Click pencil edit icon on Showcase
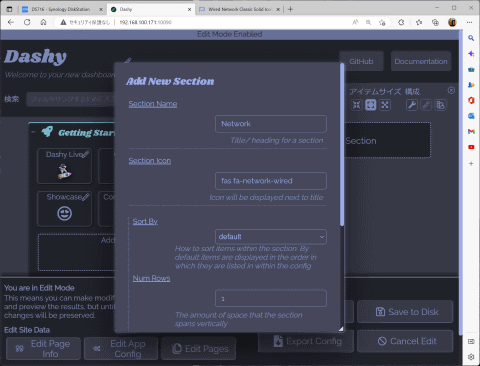 click(x=86, y=197)
